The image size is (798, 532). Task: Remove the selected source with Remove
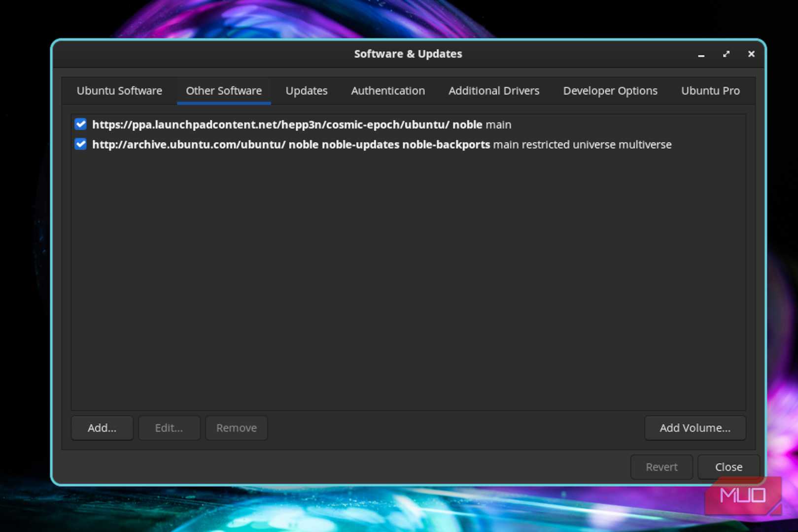click(237, 428)
